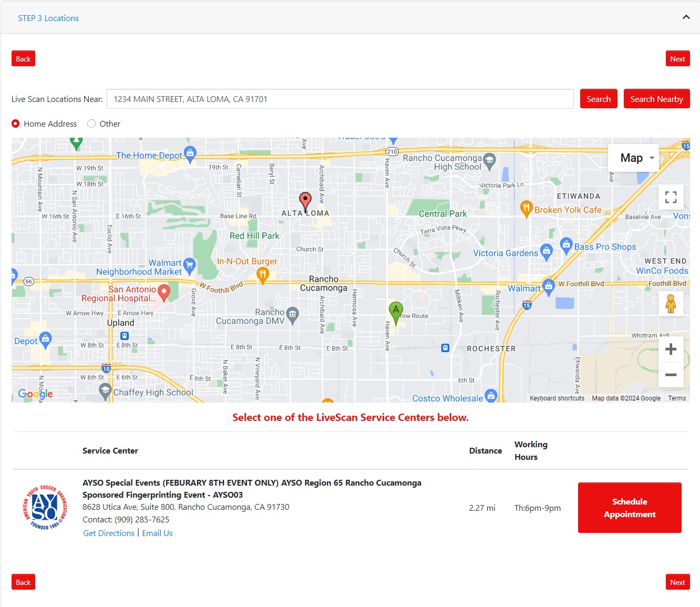The width and height of the screenshot is (700, 607).
Task: Click the Bass Pro Shops pin
Action: pos(566,245)
